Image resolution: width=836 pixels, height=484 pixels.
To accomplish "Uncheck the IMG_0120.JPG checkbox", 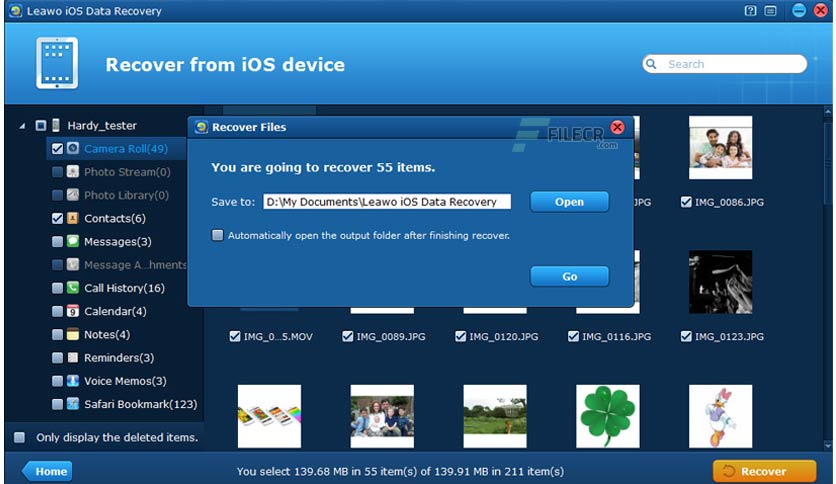I will pos(461,336).
